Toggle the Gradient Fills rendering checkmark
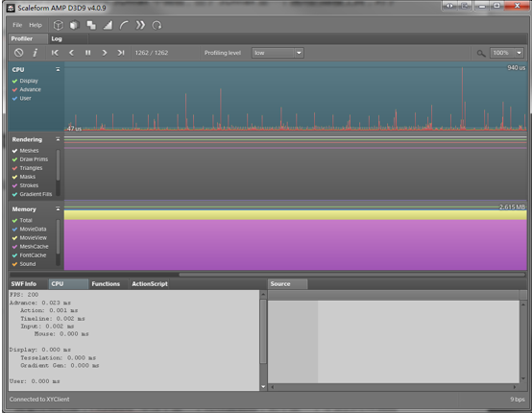The width and height of the screenshot is (532, 413). coord(14,194)
